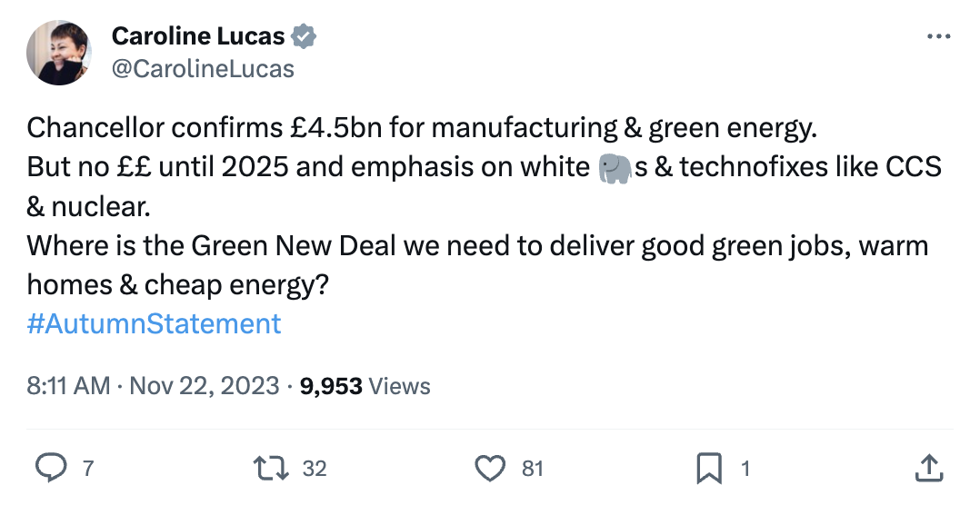Like the tweet using the heart icon
The width and height of the screenshot is (980, 505).
coord(491,469)
